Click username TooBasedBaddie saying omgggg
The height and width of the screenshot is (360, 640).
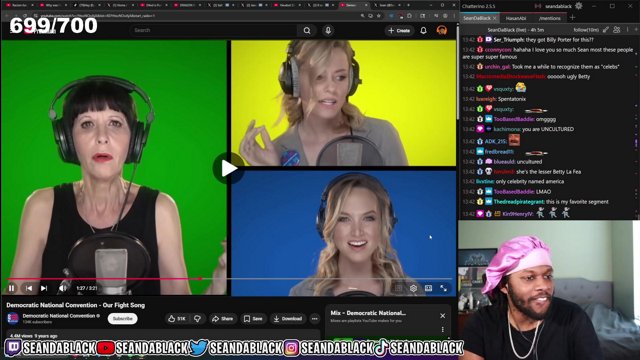pyautogui.click(x=513, y=119)
